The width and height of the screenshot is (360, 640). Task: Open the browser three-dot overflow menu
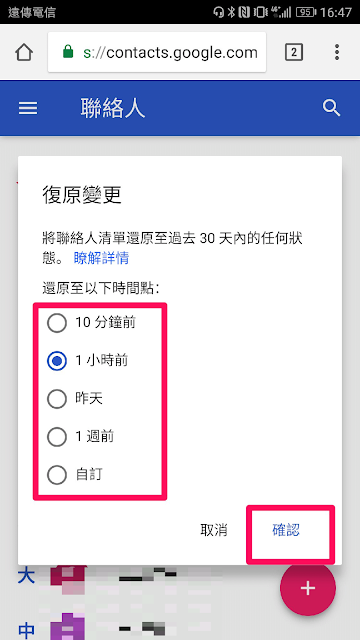(337, 52)
